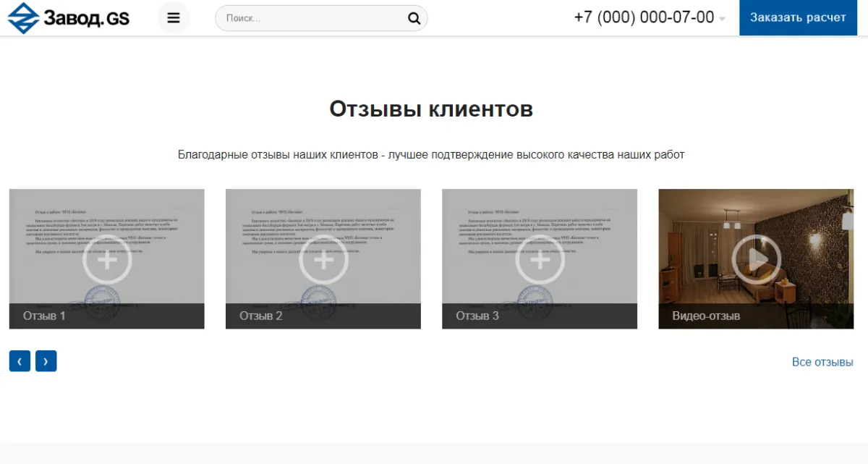Play the Видео-отзыв video

755,258
